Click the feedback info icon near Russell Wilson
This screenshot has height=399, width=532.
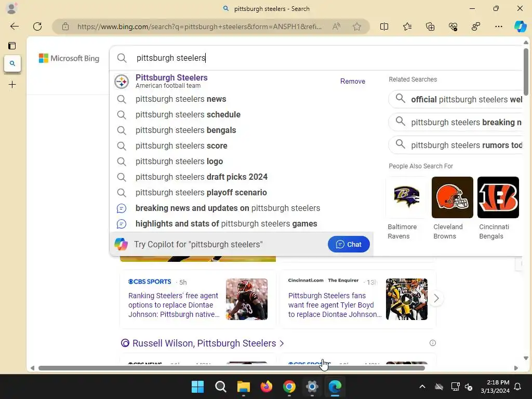click(x=433, y=343)
